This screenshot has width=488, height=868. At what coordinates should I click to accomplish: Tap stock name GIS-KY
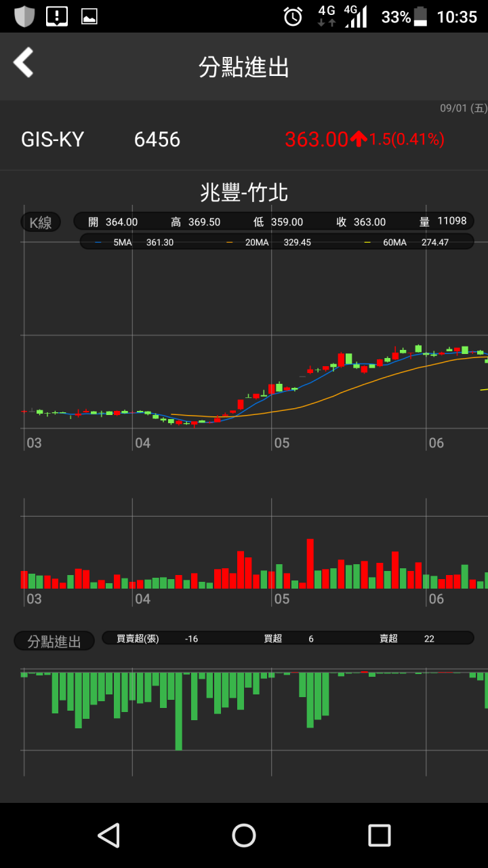click(52, 139)
